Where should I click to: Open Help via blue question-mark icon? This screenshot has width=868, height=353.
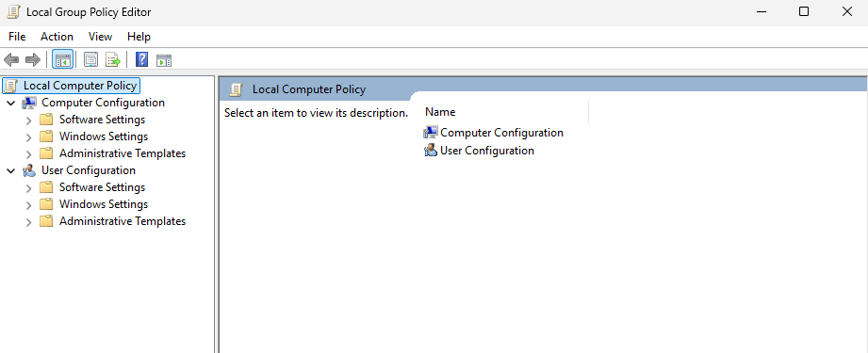[x=141, y=59]
